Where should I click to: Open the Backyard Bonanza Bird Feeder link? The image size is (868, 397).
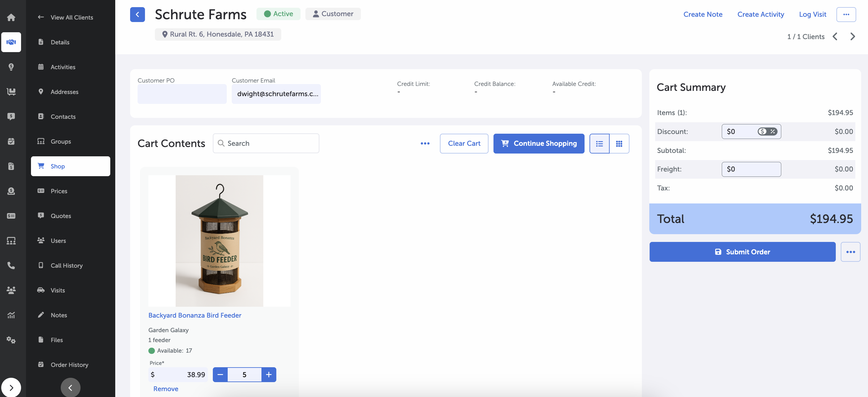(x=195, y=315)
